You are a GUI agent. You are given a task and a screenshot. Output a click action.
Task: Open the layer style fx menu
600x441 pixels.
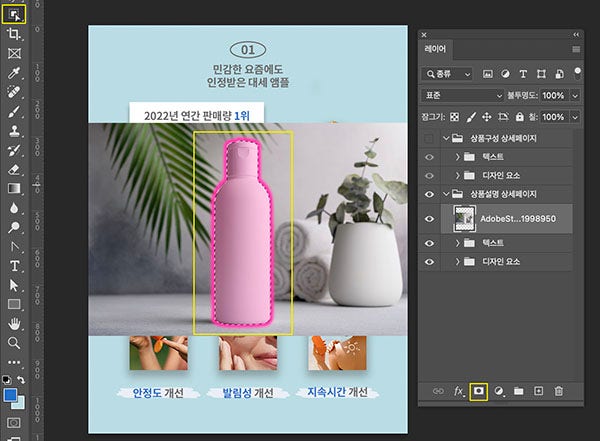click(458, 391)
